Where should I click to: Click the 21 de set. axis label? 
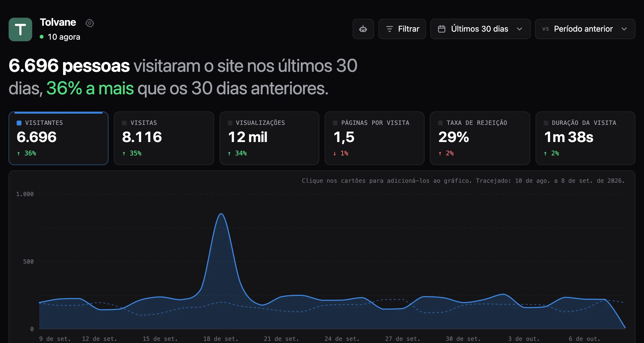(x=281, y=339)
